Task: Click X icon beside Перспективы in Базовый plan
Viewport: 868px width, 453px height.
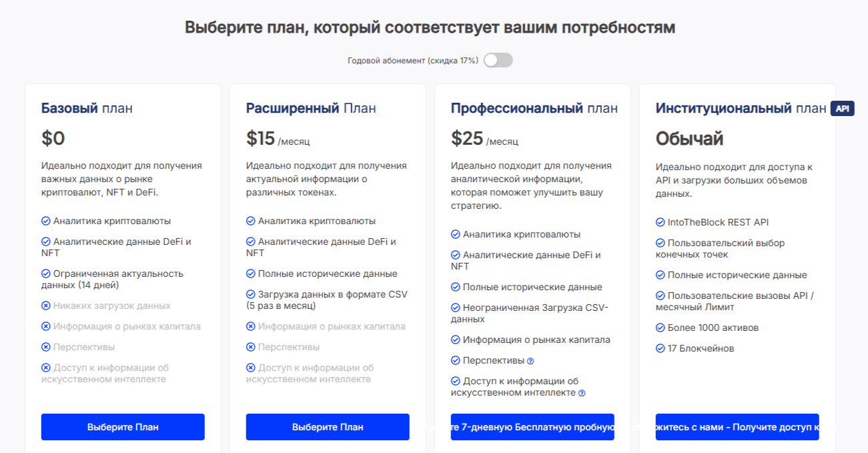Action: click(46, 348)
